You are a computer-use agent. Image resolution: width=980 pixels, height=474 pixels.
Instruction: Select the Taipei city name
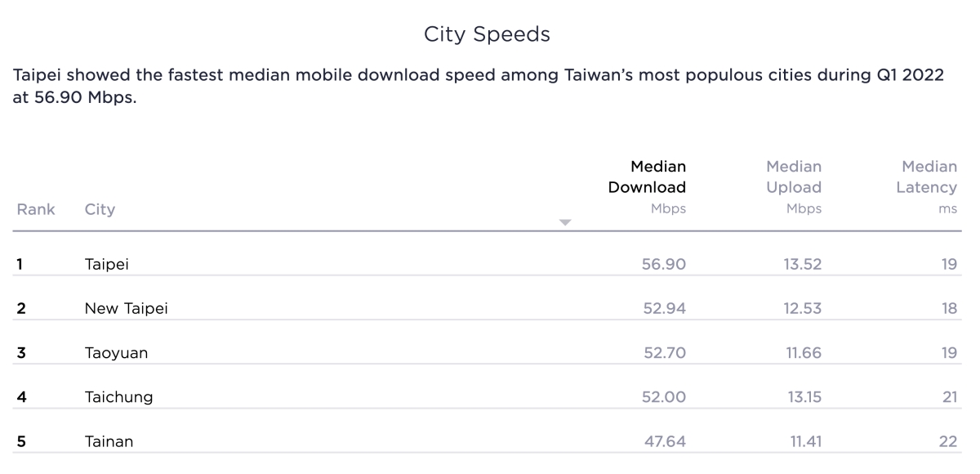tap(107, 264)
